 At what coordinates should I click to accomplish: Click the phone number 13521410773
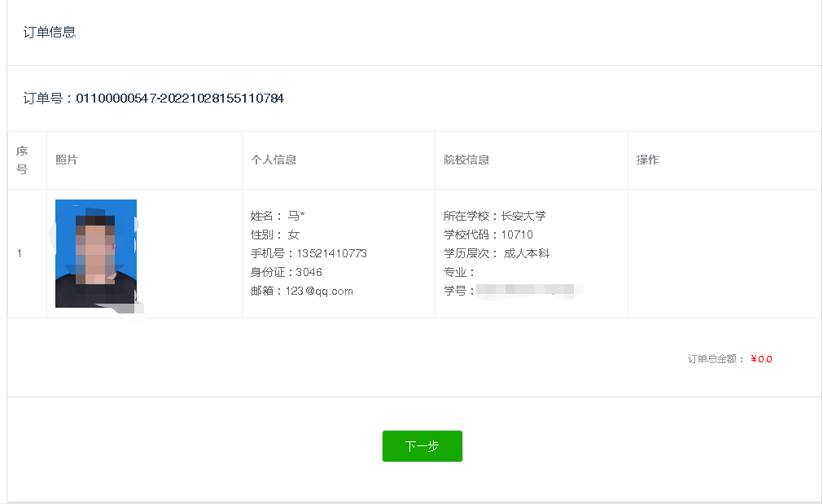pyautogui.click(x=331, y=253)
